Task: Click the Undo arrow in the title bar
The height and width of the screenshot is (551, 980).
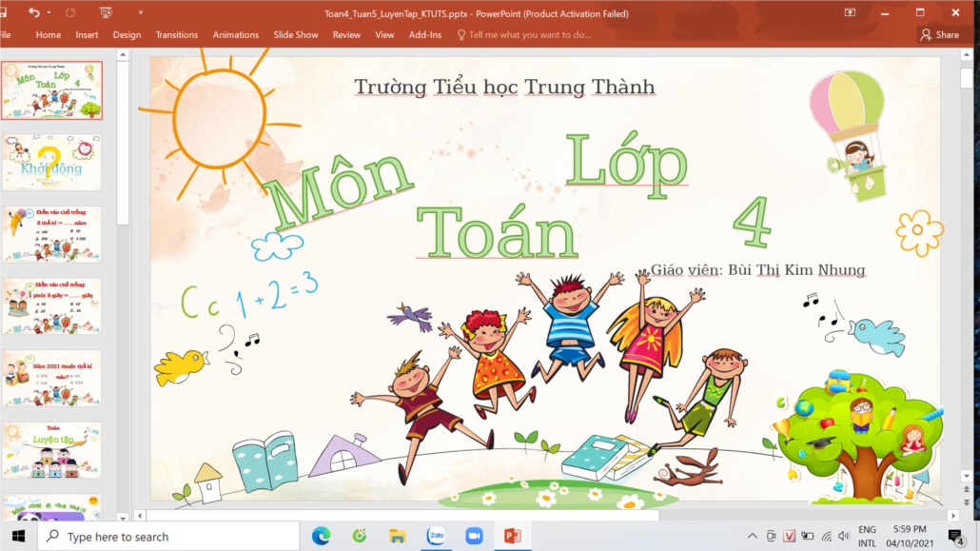Action: tap(34, 13)
